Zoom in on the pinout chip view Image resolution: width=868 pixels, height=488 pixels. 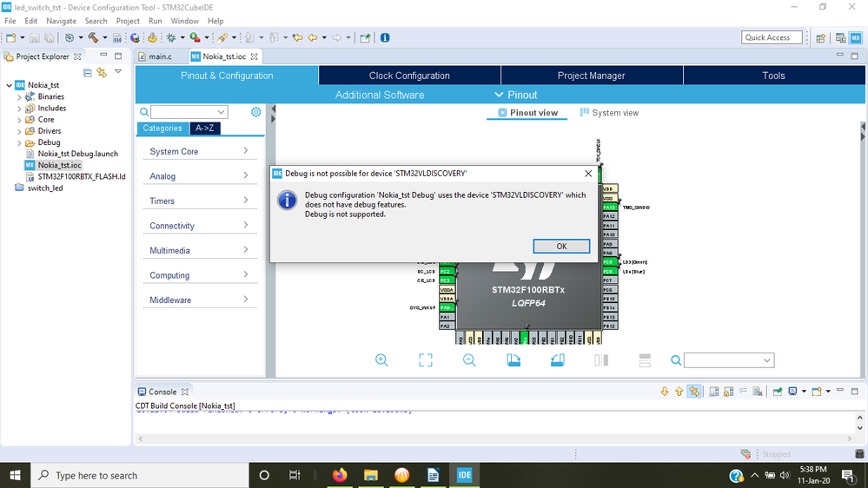[381, 360]
